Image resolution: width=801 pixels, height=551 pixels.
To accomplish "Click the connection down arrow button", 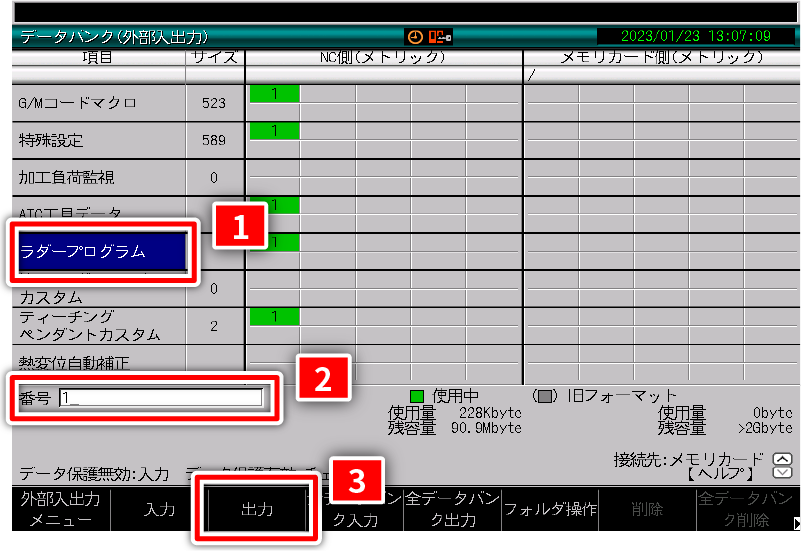I will (x=782, y=472).
